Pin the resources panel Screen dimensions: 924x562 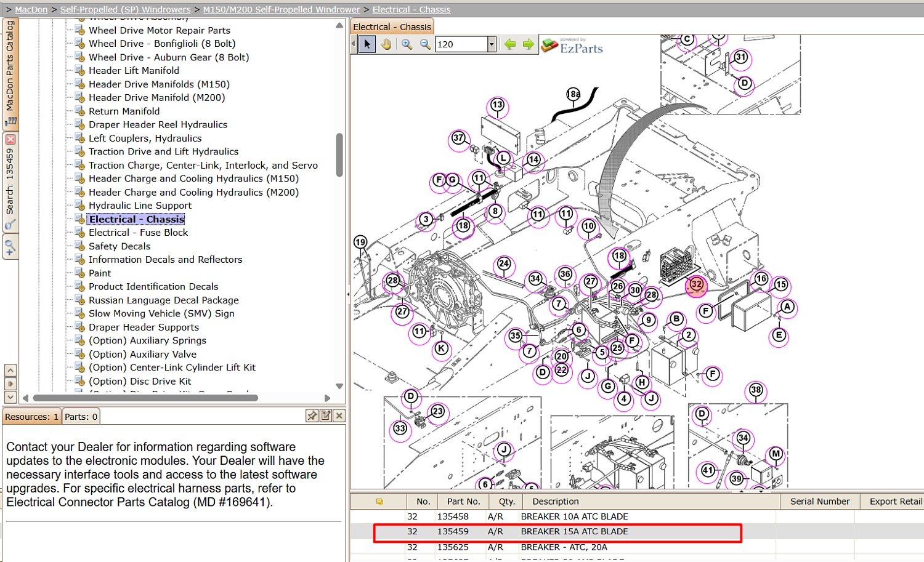[312, 416]
